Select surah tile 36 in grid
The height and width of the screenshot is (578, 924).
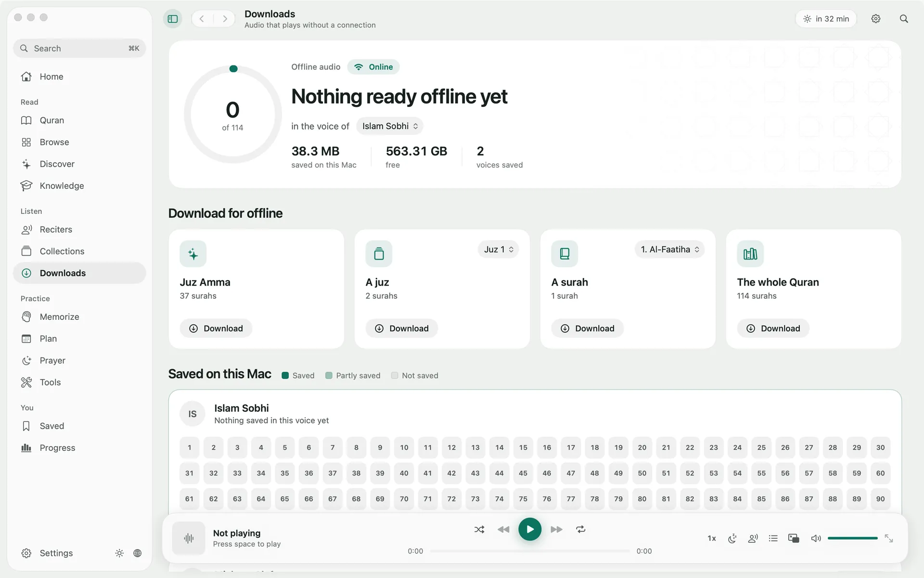pyautogui.click(x=308, y=473)
